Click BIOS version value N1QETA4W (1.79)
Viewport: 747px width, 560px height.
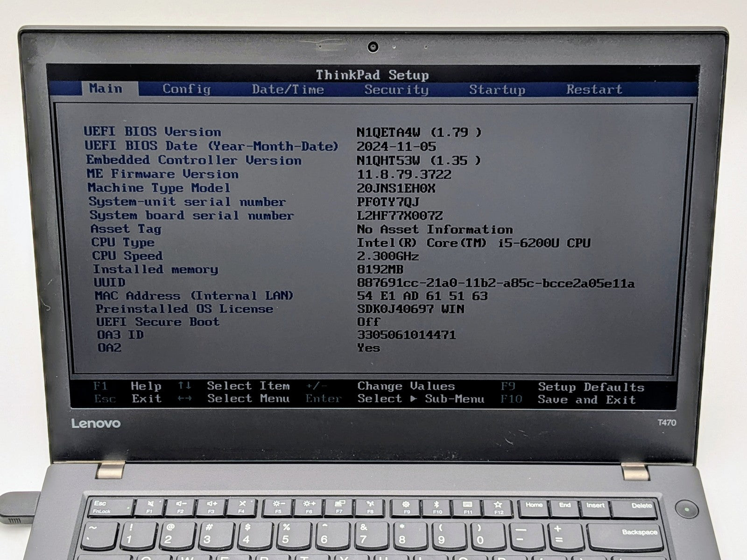pos(419,133)
